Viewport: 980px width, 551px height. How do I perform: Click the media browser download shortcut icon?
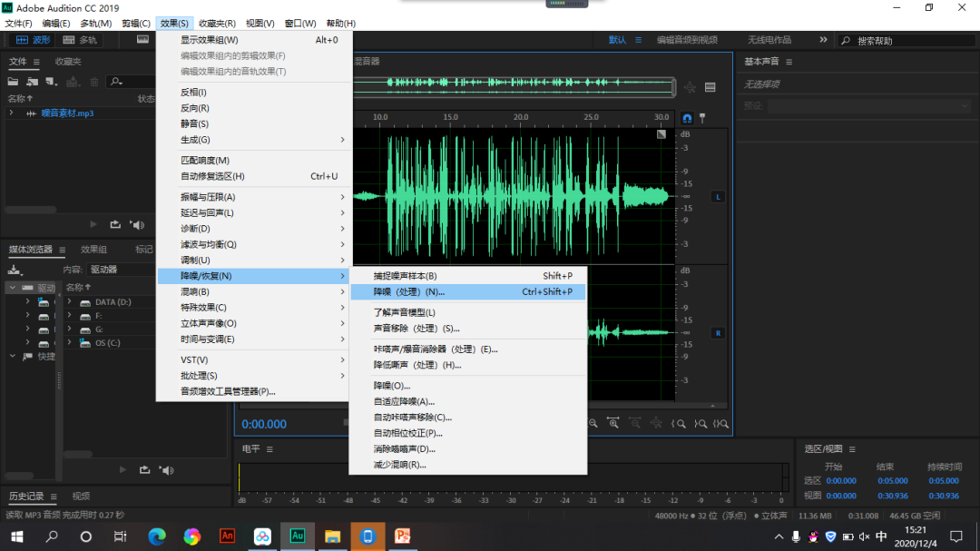[x=15, y=270]
